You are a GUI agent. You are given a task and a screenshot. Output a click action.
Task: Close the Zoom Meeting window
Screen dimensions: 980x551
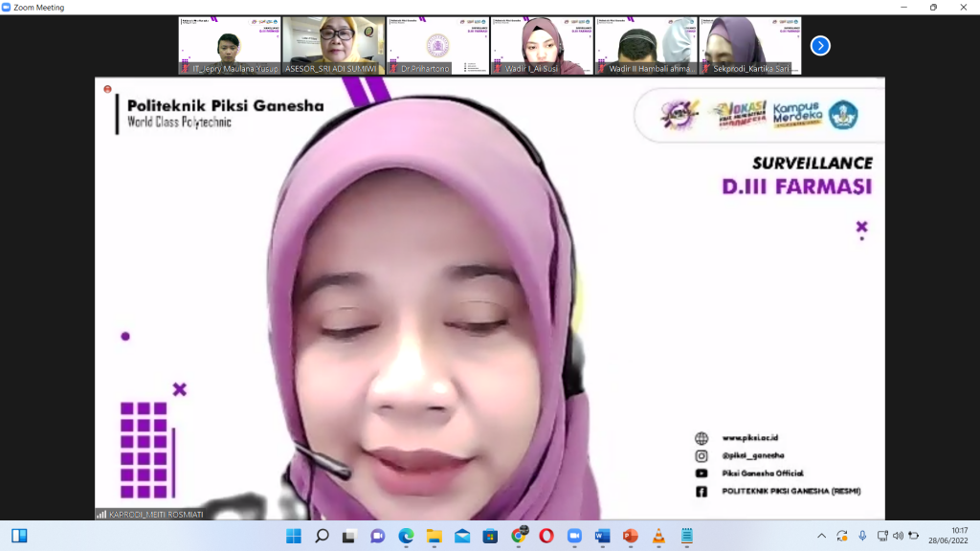click(963, 8)
